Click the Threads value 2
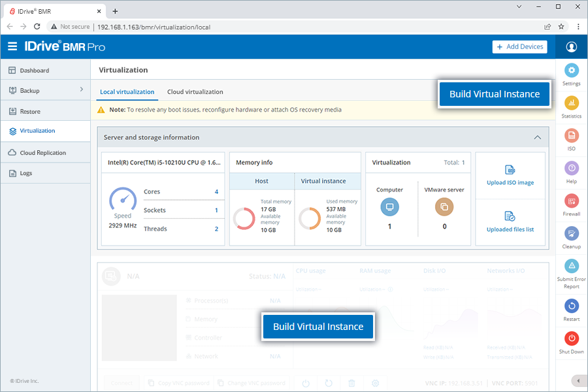This screenshot has width=588, height=392. tap(216, 229)
